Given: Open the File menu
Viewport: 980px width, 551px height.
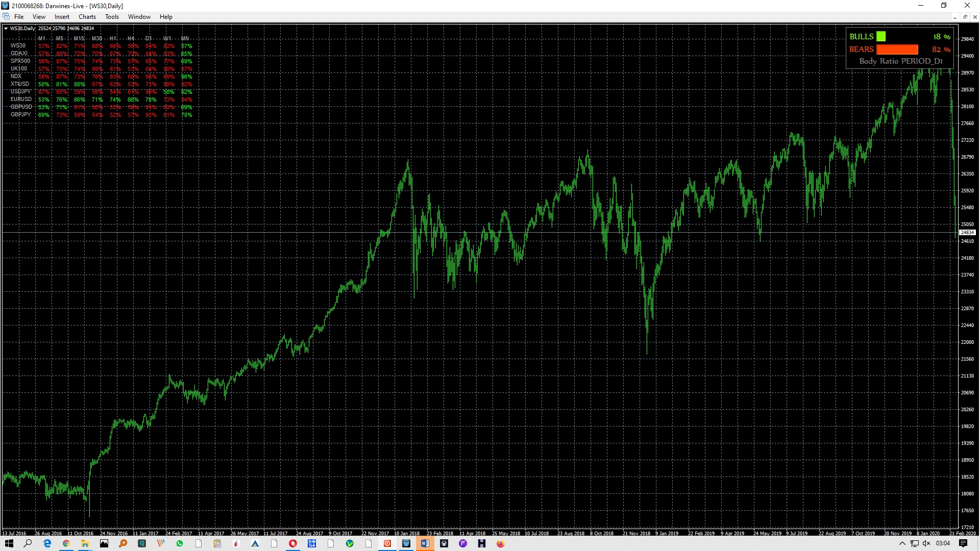Looking at the screenshot, I should click(x=19, y=17).
